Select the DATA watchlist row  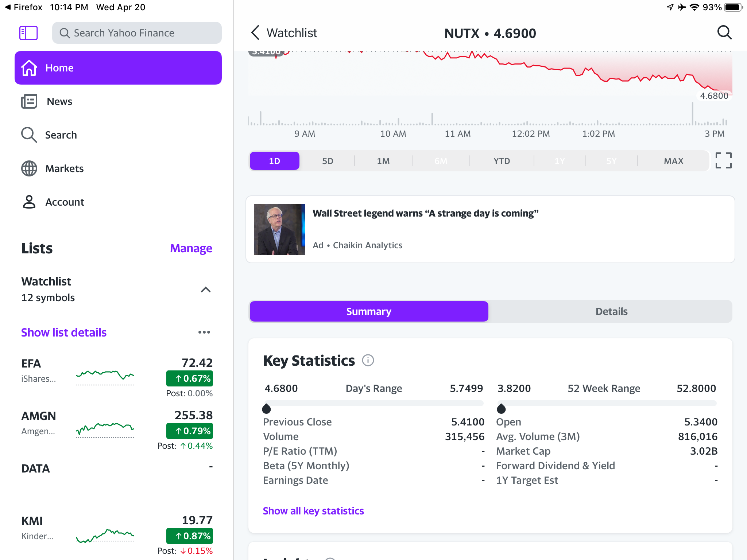click(x=117, y=468)
